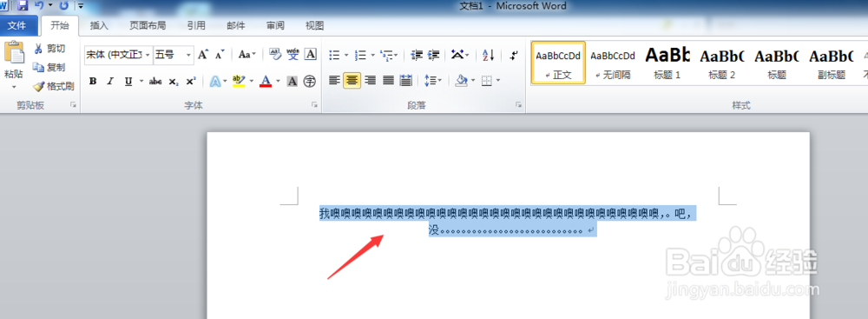Click the Character Border icon
Screen dimensions: 868x319
[x=311, y=55]
